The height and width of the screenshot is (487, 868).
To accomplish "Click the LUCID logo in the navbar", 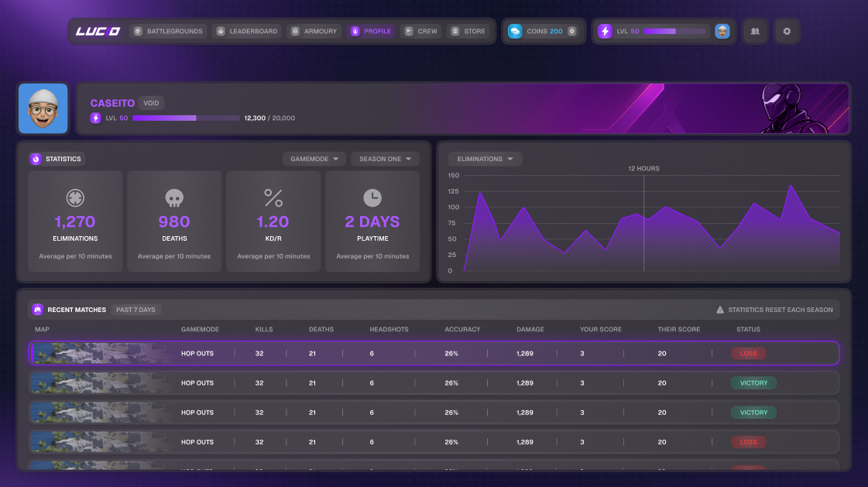I will click(98, 32).
